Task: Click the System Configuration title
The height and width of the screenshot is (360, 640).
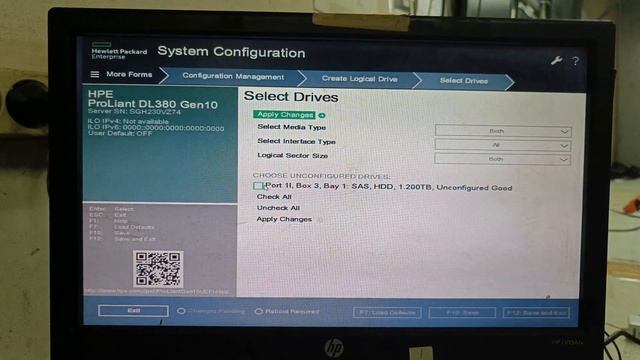Action: pos(231,52)
